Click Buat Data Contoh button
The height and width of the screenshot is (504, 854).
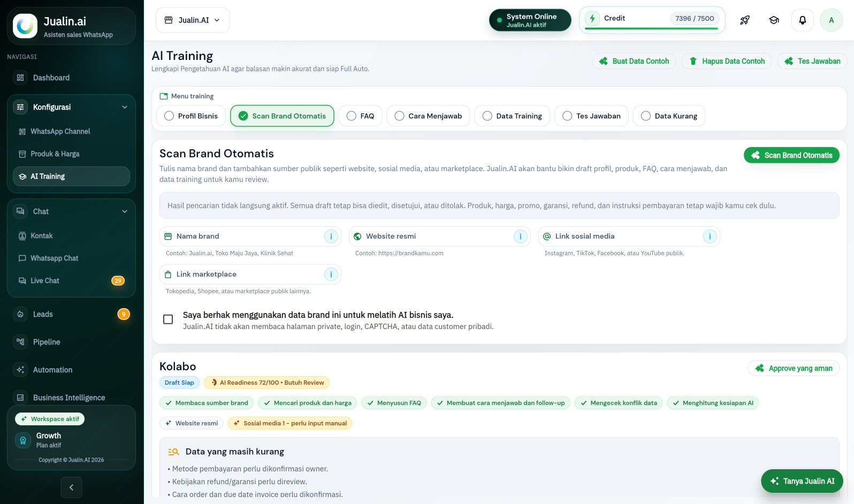click(x=634, y=62)
